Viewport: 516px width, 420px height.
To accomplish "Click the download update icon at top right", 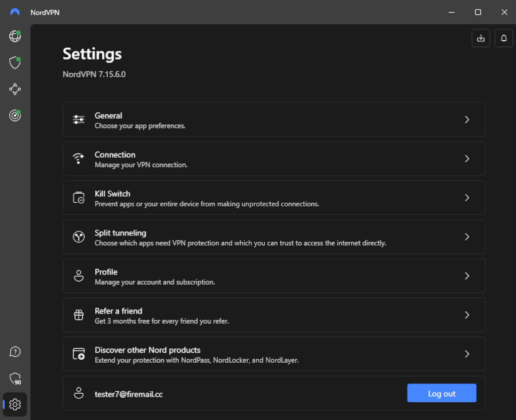I will point(481,38).
